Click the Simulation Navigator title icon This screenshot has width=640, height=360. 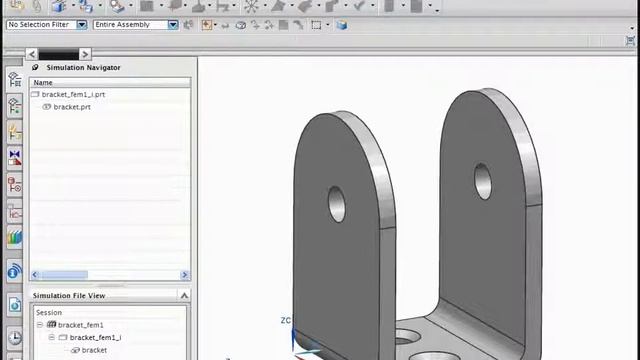35,67
